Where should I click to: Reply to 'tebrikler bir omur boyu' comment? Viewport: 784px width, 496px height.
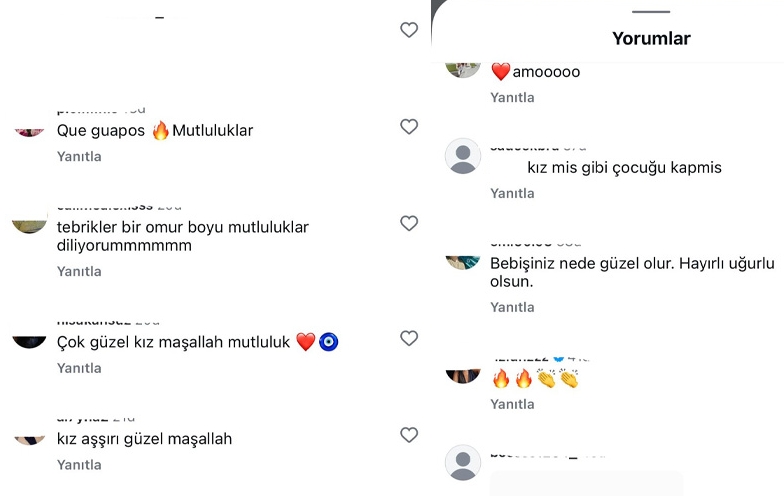[x=79, y=272]
